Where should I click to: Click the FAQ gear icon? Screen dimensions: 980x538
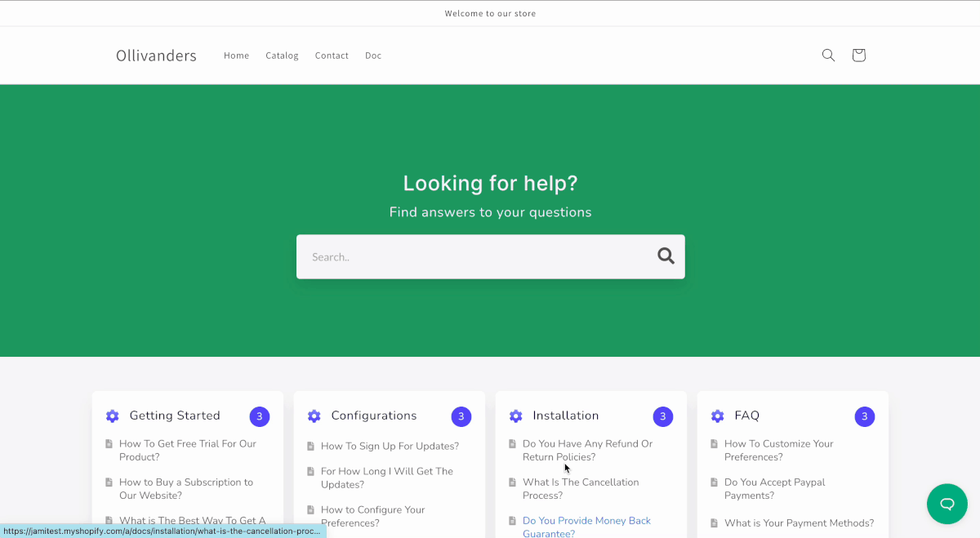point(718,416)
